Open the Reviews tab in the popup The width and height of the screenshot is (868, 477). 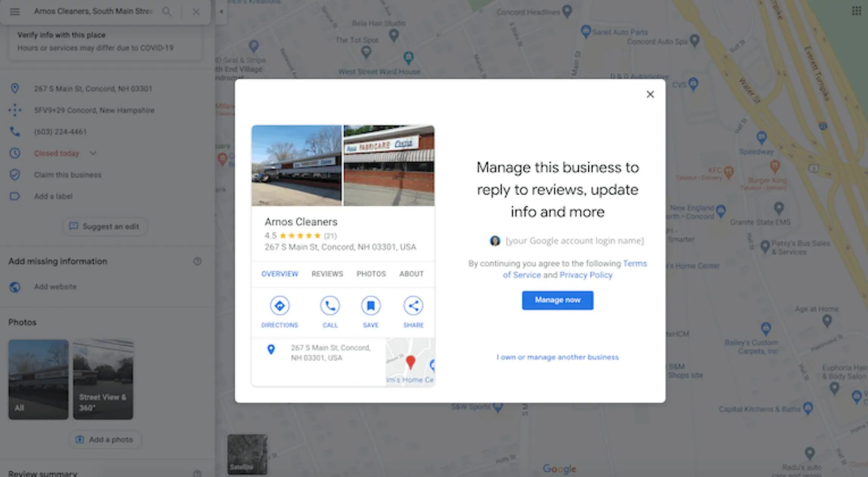coord(327,273)
